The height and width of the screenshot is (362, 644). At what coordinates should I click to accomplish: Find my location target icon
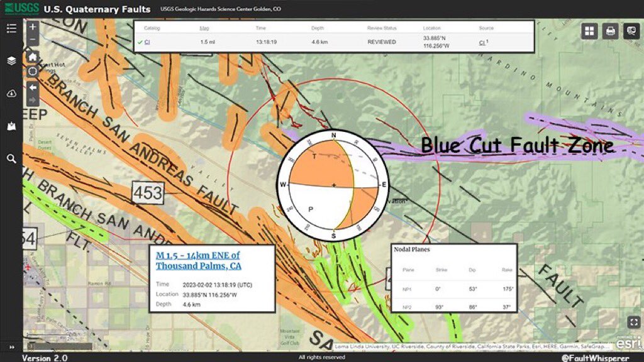coord(33,72)
